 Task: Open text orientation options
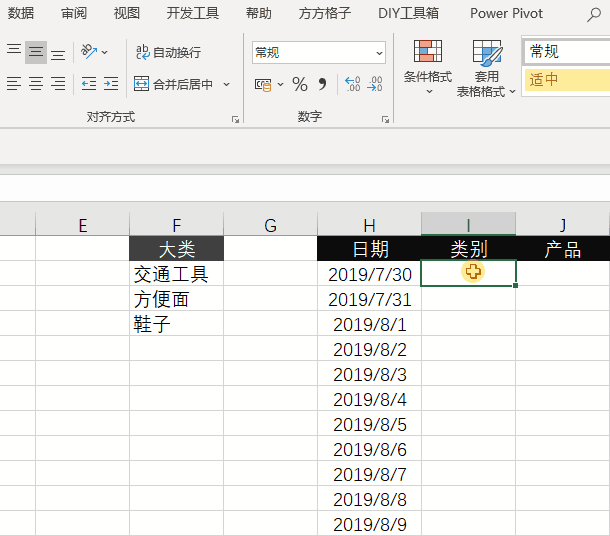(x=94, y=52)
